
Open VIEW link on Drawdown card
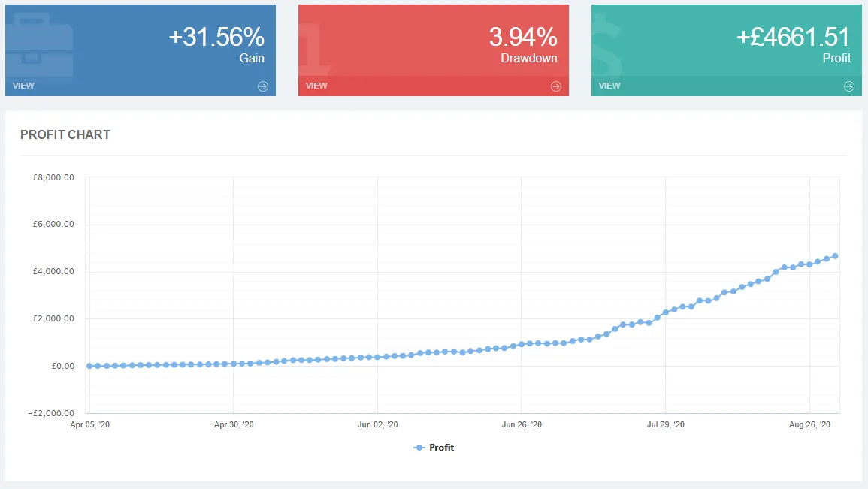pos(316,86)
